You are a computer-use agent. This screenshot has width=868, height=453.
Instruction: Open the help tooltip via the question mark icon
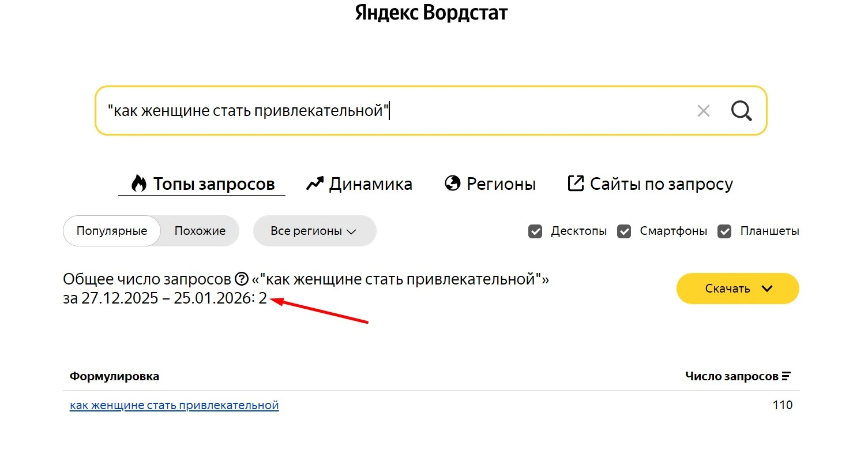click(x=241, y=279)
